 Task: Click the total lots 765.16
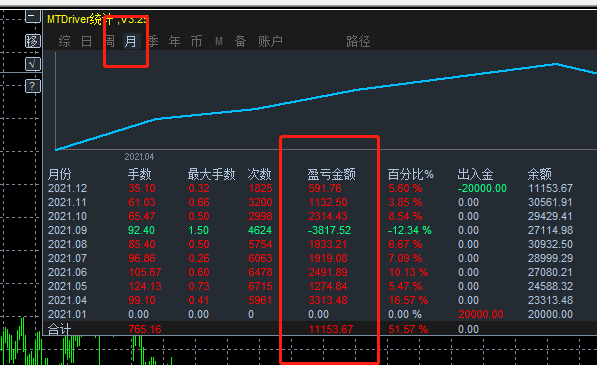(145, 329)
